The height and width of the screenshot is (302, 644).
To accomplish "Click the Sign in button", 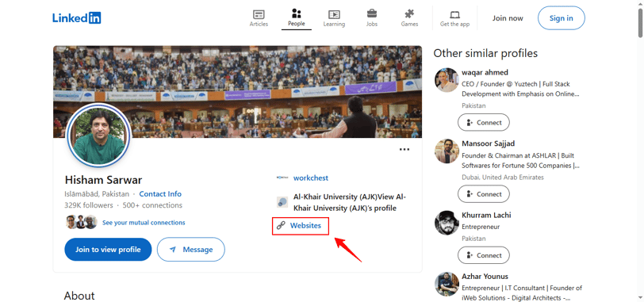I will (561, 18).
